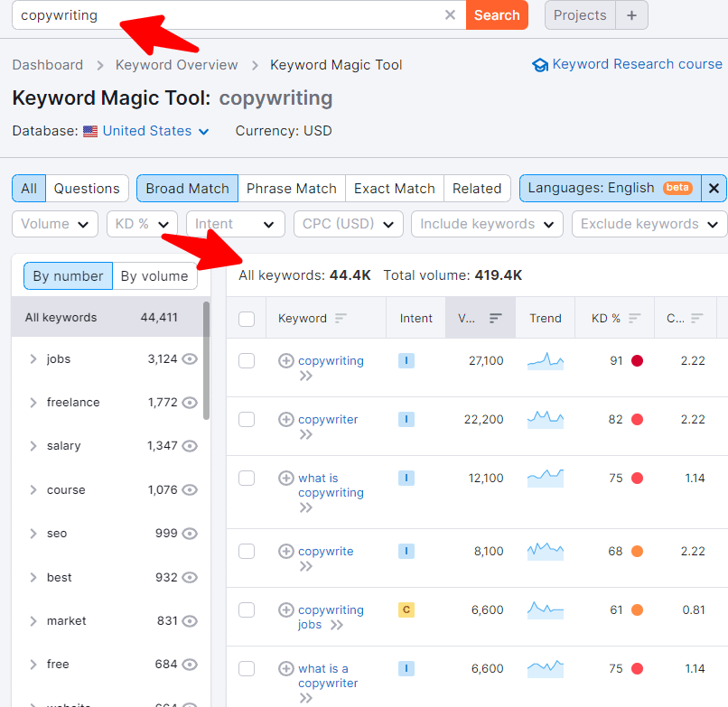Select the All keywords tab
728x707 pixels.
coord(29,188)
